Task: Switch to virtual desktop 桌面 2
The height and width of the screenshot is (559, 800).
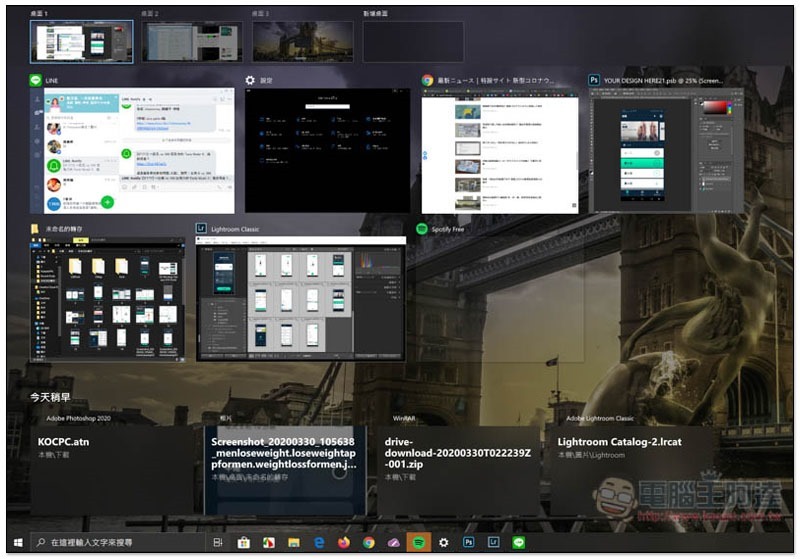Action: pos(192,42)
